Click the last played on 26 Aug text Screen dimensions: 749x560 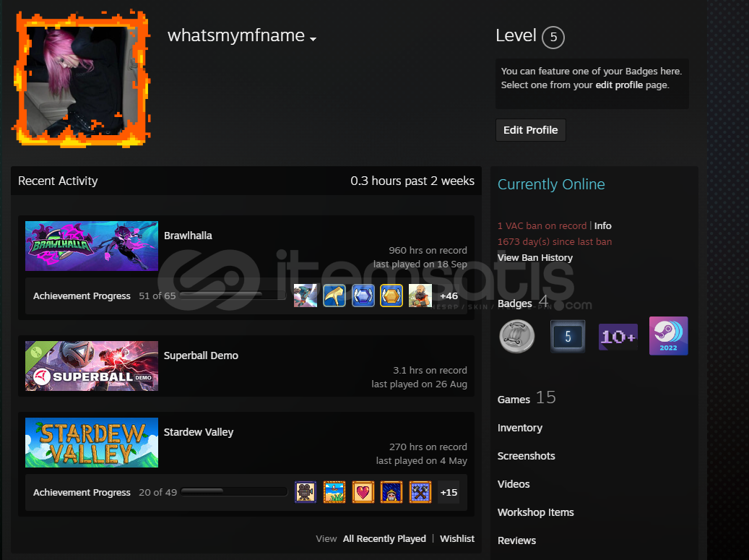[420, 384]
